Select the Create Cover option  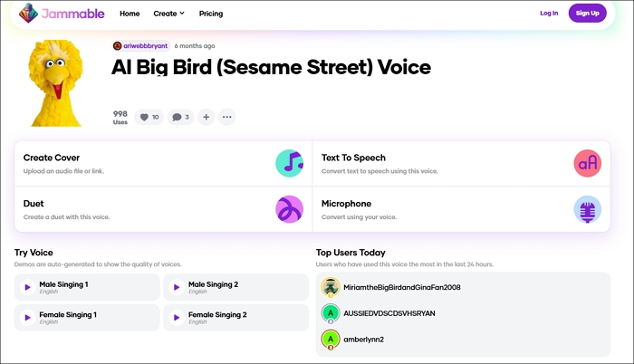click(x=163, y=163)
